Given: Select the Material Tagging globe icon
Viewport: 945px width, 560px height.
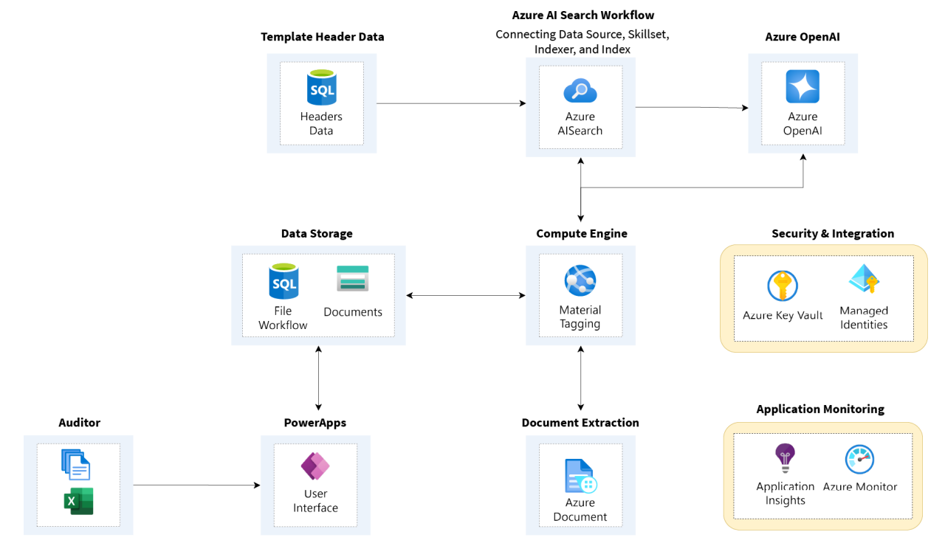Looking at the screenshot, I should tap(580, 281).
